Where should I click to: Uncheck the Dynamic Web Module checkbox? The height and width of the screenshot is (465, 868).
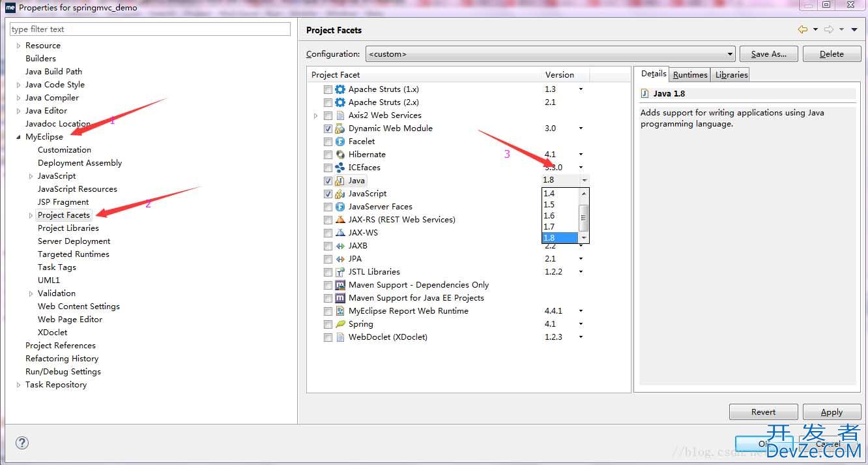(328, 128)
